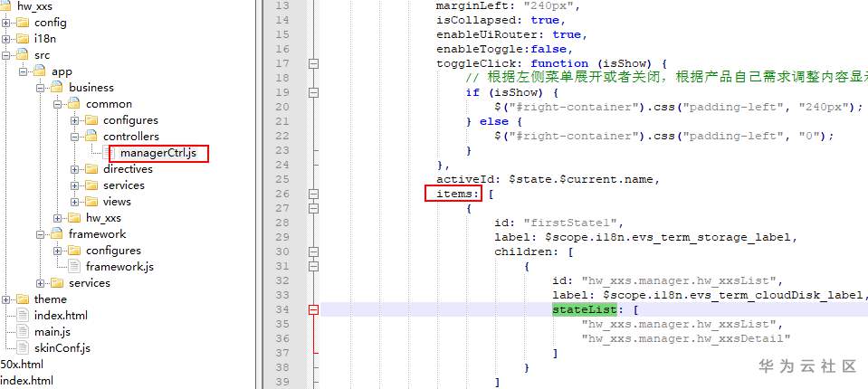This screenshot has width=868, height=389.
Task: Collapse the src folder node
Action: click(5, 55)
